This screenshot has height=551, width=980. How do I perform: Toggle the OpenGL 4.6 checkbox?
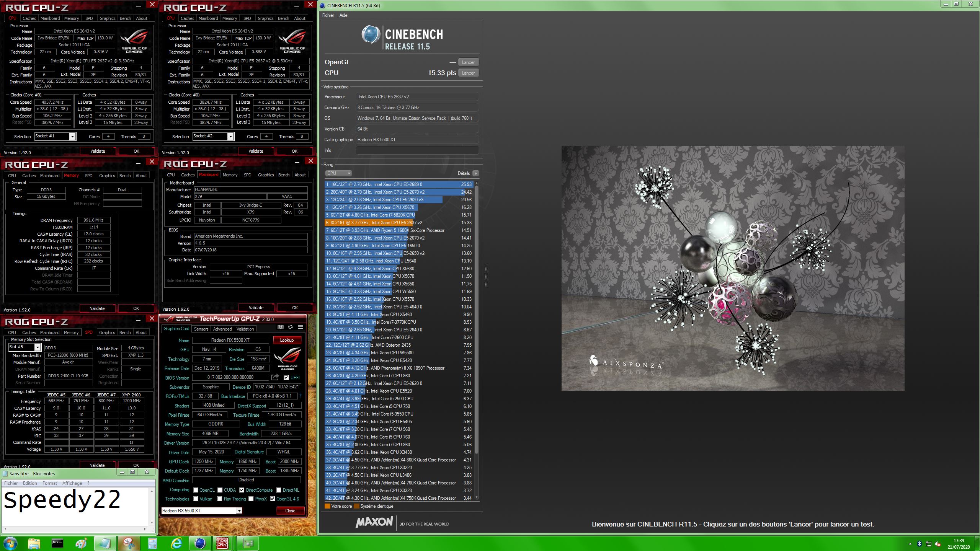273,499
